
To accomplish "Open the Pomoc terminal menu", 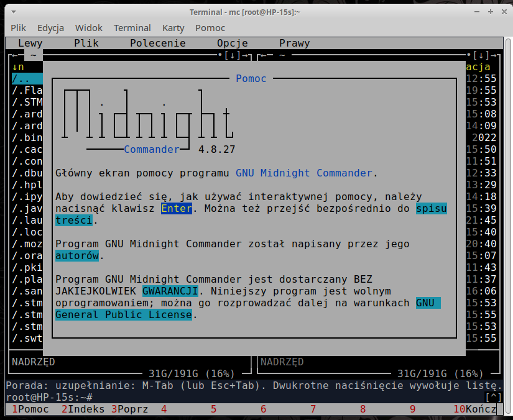I will tap(210, 28).
